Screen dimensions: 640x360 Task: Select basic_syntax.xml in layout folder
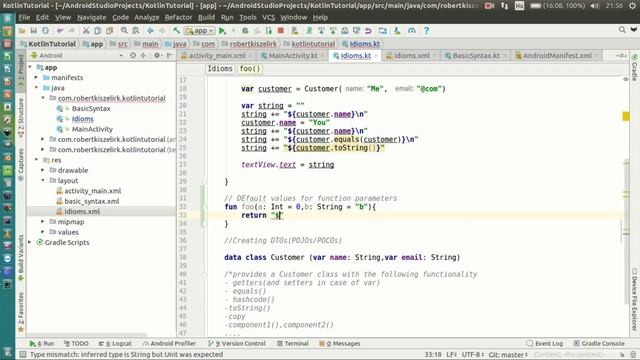pos(92,201)
